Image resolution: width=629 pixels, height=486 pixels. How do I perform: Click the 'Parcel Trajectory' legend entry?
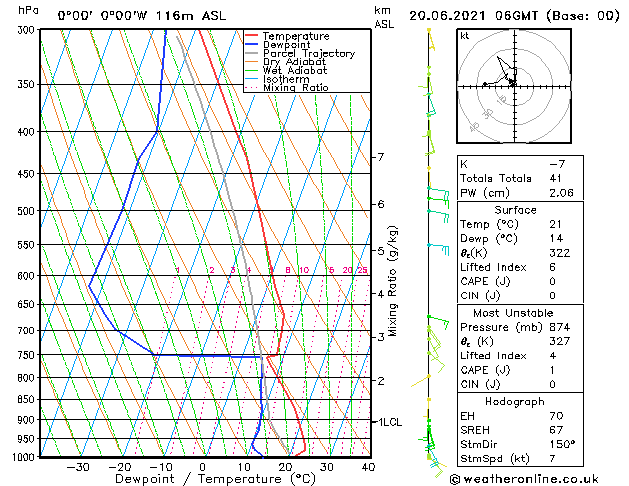pyautogui.click(x=309, y=53)
